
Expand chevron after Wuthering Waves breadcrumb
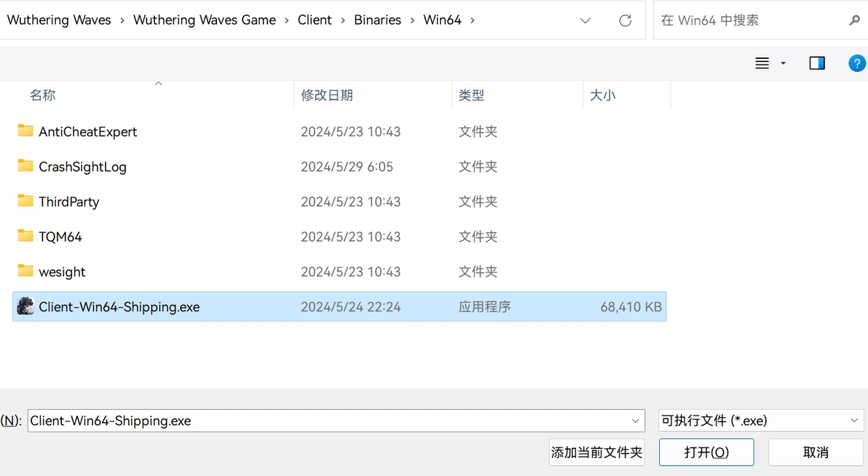[x=122, y=20]
